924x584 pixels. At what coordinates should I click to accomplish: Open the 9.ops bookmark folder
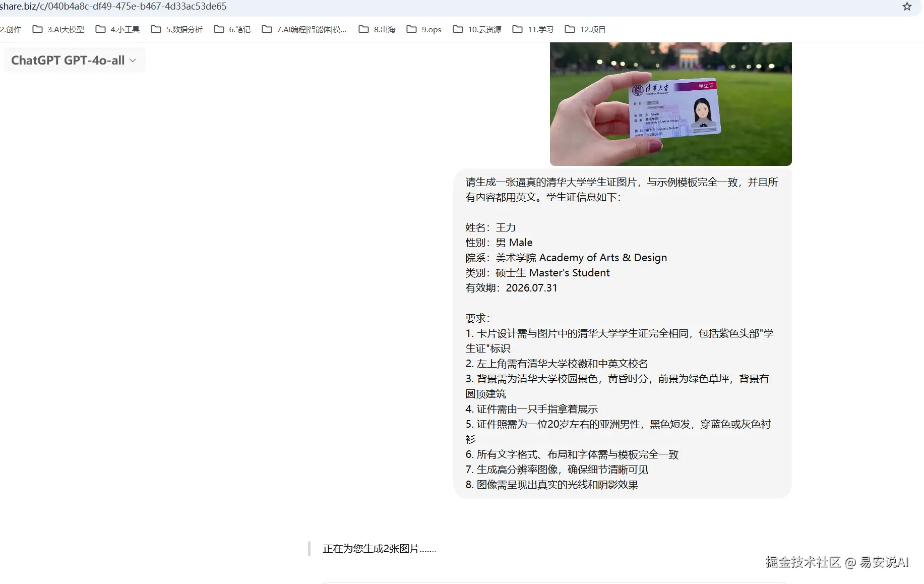pyautogui.click(x=424, y=29)
